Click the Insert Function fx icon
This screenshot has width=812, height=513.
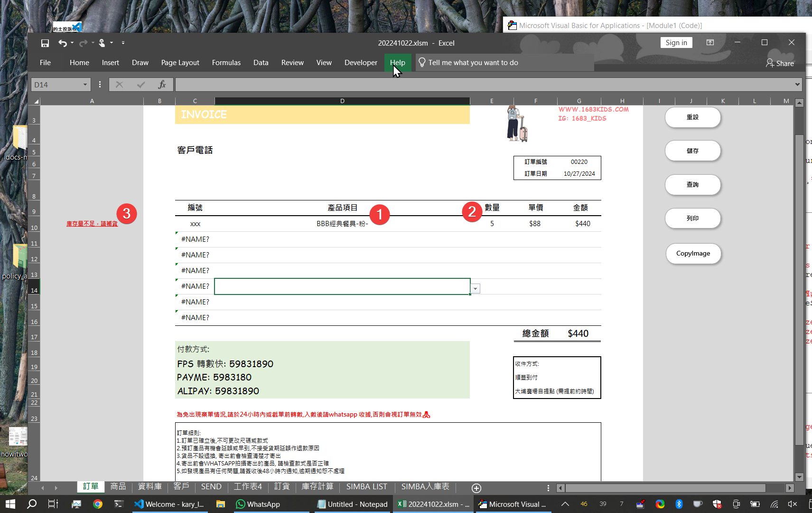point(162,85)
